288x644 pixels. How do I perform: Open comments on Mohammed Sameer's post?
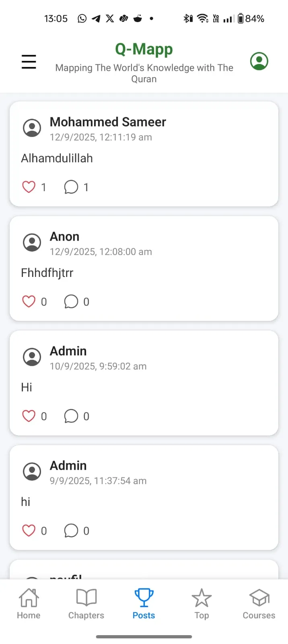[71, 187]
